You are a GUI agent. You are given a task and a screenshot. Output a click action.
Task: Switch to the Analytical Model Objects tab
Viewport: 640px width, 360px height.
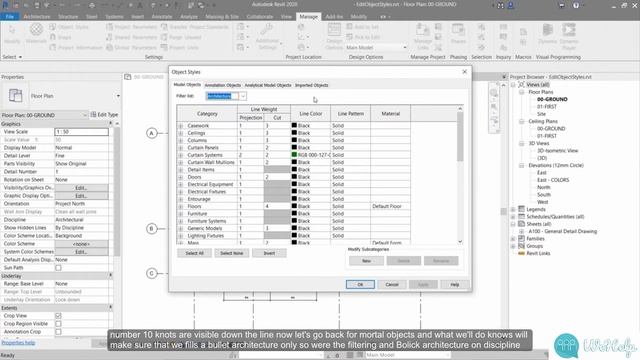(268, 85)
